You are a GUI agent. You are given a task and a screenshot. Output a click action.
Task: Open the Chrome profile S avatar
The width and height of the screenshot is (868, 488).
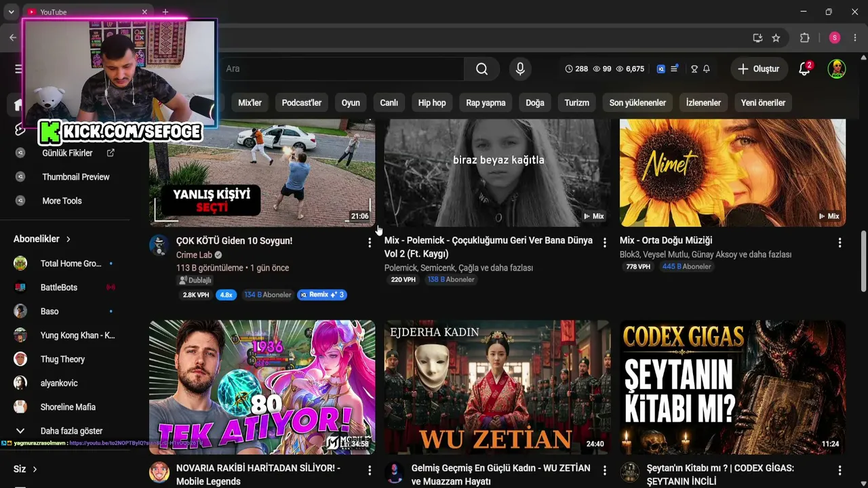(x=835, y=38)
